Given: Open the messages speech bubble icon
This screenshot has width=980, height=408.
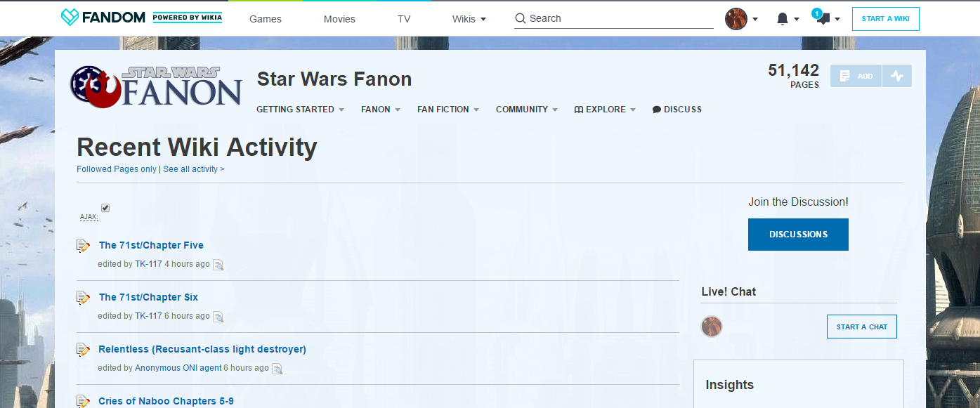Looking at the screenshot, I should pyautogui.click(x=823, y=19).
